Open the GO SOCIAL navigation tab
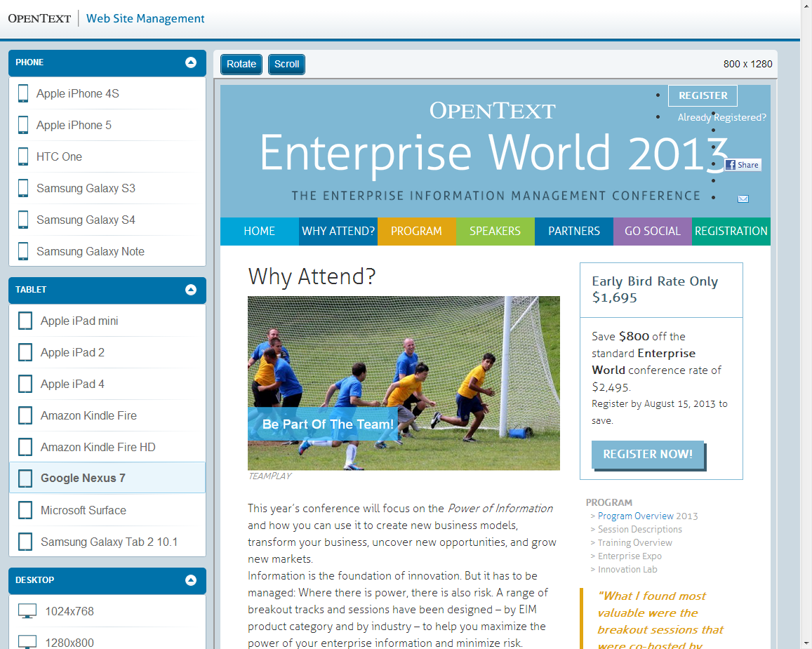This screenshot has width=812, height=649. [x=653, y=232]
